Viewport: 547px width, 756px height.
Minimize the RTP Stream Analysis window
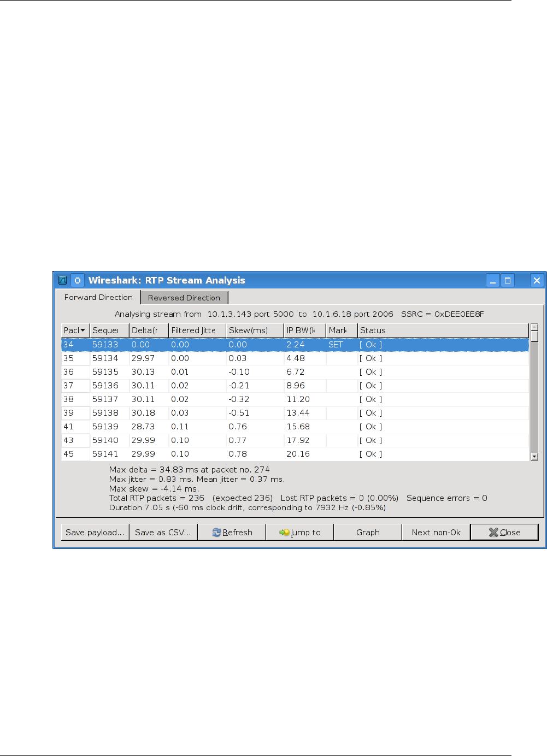[x=493, y=280]
